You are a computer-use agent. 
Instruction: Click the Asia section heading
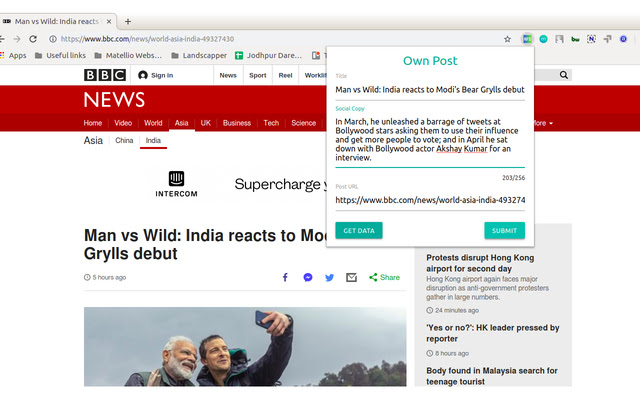93,140
